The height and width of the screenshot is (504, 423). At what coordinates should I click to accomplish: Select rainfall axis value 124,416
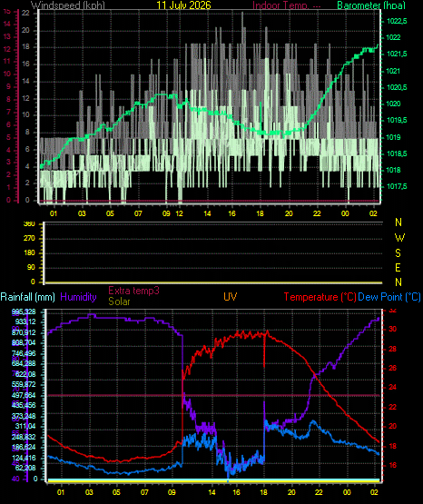[24, 458]
